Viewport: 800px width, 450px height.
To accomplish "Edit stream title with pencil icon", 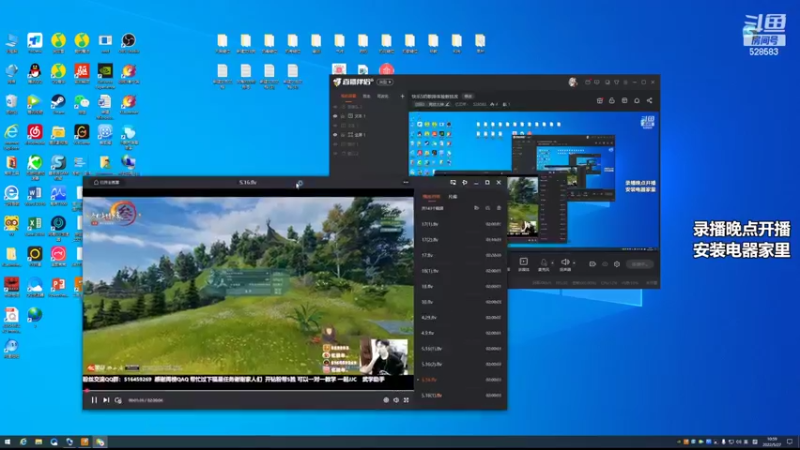I will point(447,105).
